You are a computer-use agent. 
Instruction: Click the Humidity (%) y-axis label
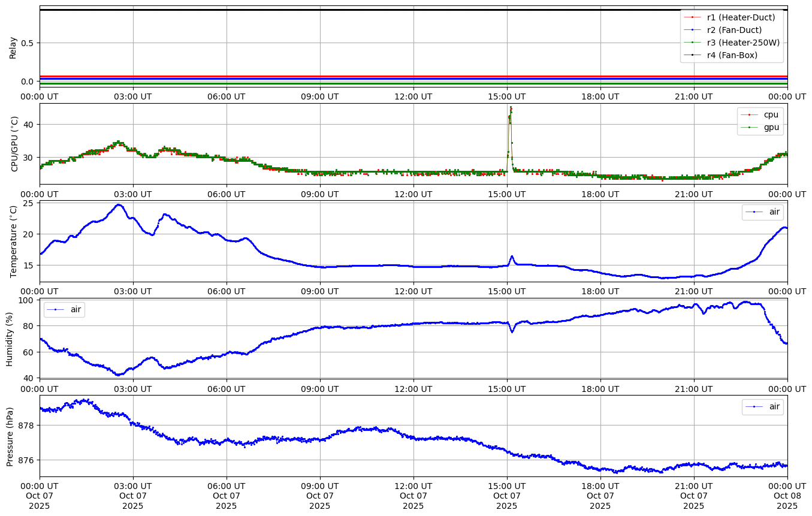pos(10,339)
